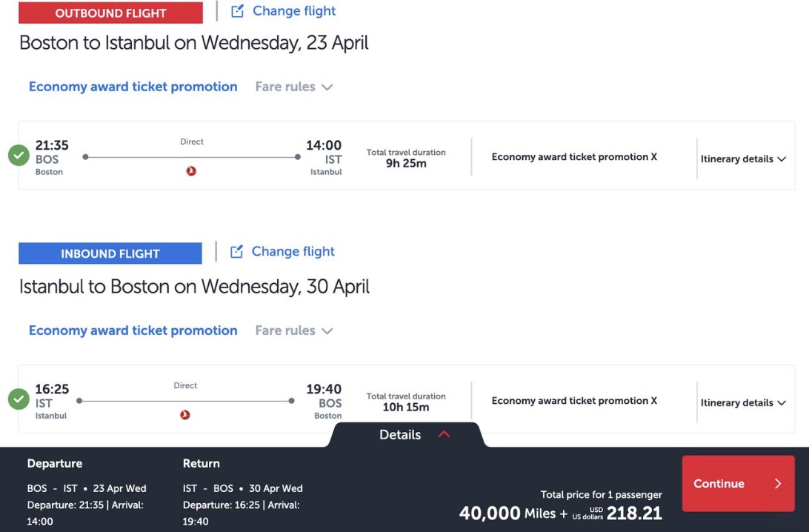The width and height of the screenshot is (809, 532).
Task: Toggle selection of the Istanbul to Boston flight
Action: [x=18, y=399]
